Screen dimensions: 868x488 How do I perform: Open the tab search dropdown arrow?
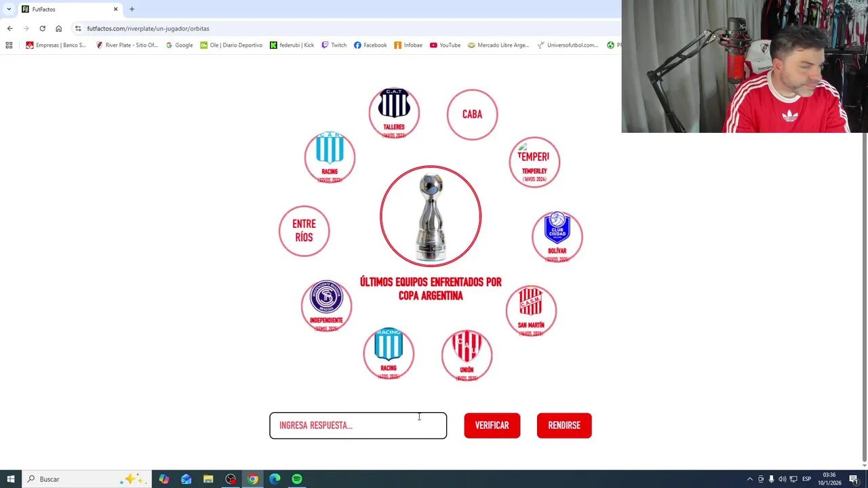tap(8, 9)
